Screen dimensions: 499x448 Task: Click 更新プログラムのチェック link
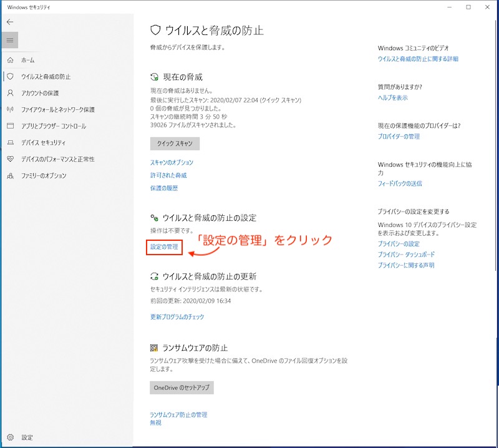(x=177, y=317)
